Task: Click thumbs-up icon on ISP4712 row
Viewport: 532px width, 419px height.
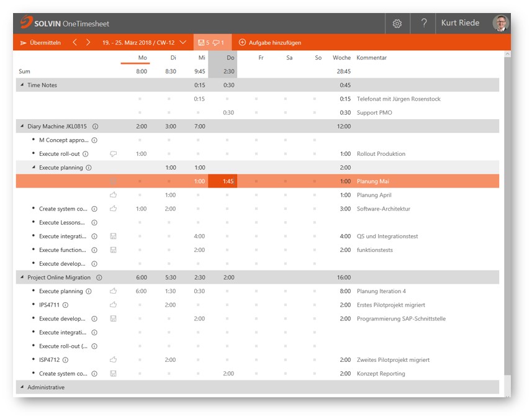Action: click(114, 359)
